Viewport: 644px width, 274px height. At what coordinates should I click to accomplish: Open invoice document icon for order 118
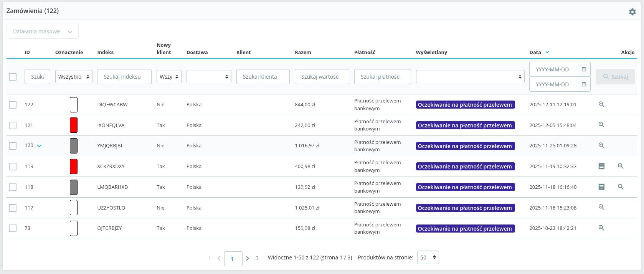[x=601, y=187]
